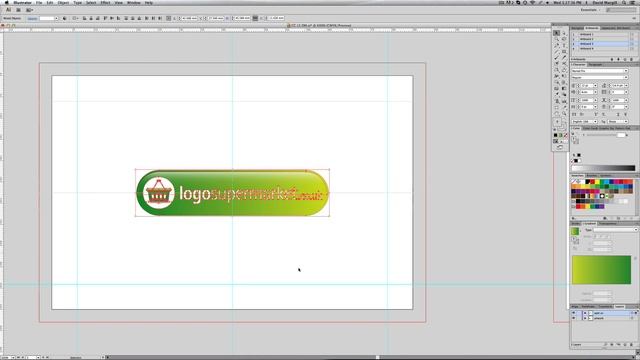This screenshot has width=640, height=360.
Task: Click Horizontal Align Center in control bar
Action: (x=91, y=18)
